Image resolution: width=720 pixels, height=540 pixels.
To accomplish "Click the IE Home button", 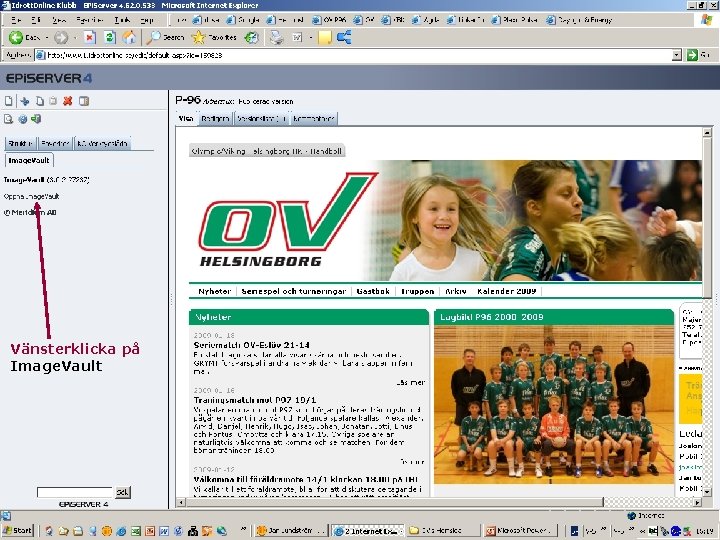I will [129, 37].
